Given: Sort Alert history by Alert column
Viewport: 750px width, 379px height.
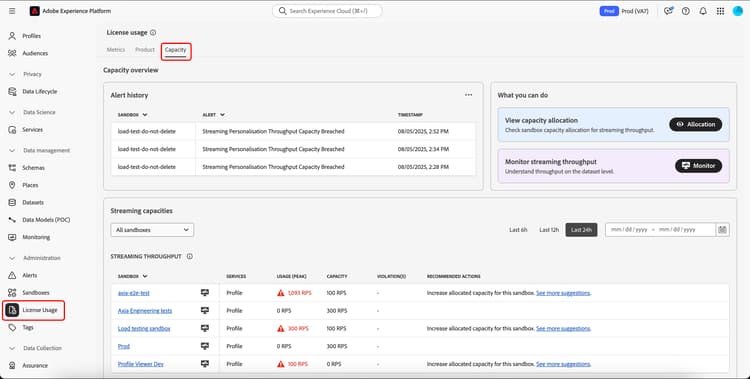Looking at the screenshot, I should [x=213, y=115].
